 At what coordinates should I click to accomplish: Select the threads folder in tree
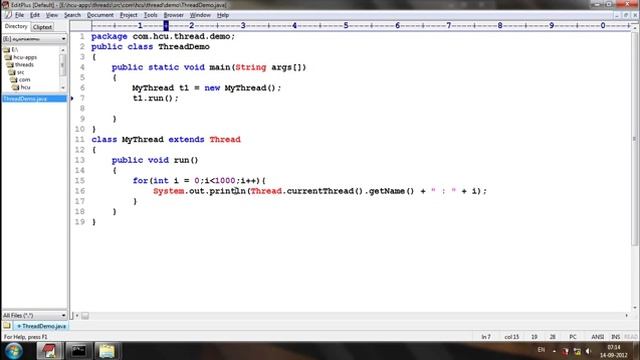24,64
